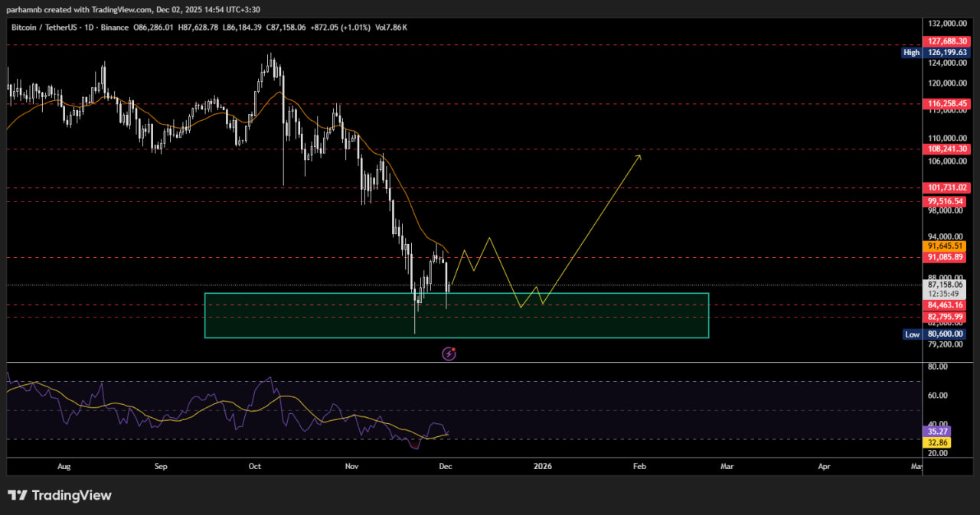Select the red 116,258.45 level label
Screen dimensions: 980x515
click(948, 103)
